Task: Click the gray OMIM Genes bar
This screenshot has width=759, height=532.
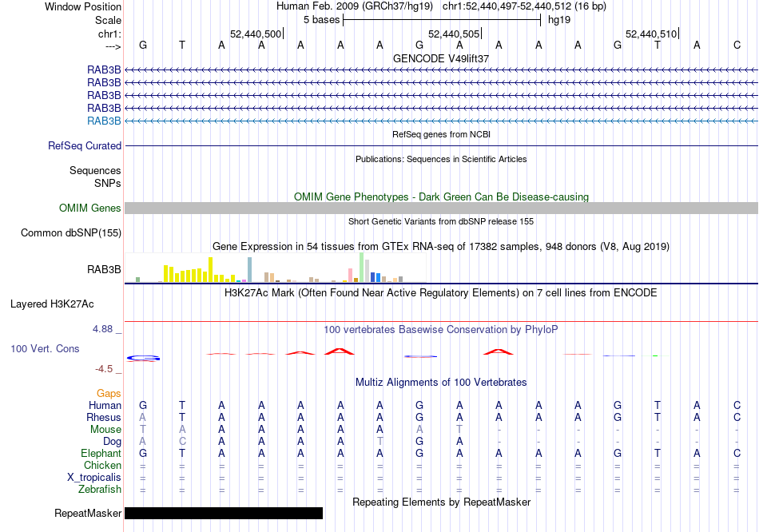Action: coord(441,208)
